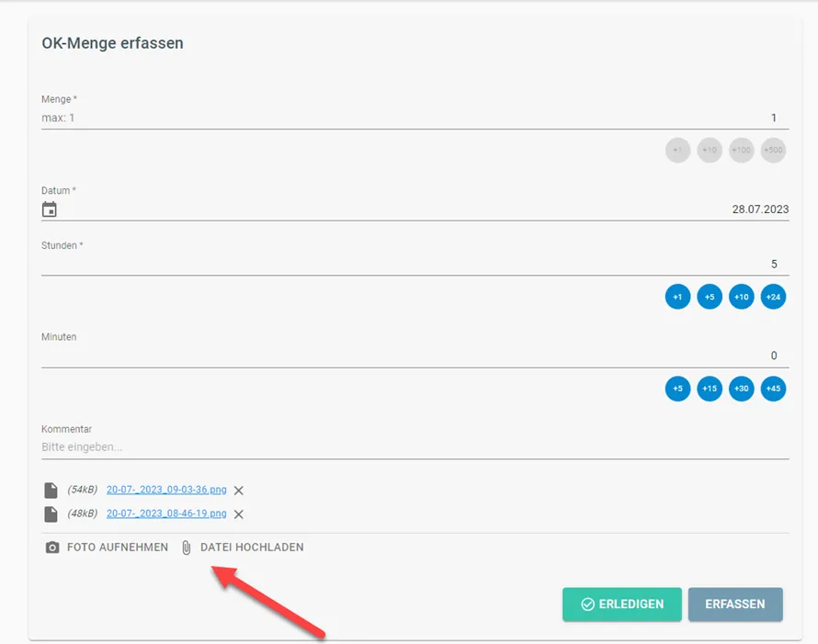Open the link 20-07-_2023_08-46-19.png
The height and width of the screenshot is (644, 818).
click(x=166, y=514)
